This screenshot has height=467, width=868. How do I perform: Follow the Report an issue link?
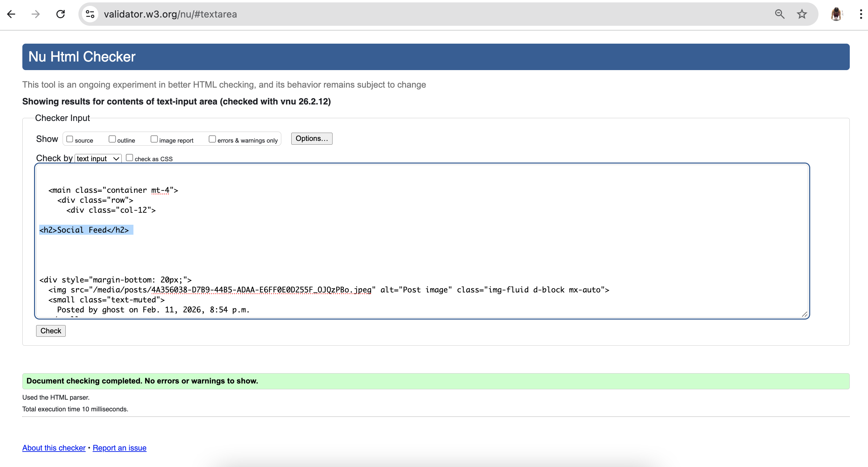point(119,448)
